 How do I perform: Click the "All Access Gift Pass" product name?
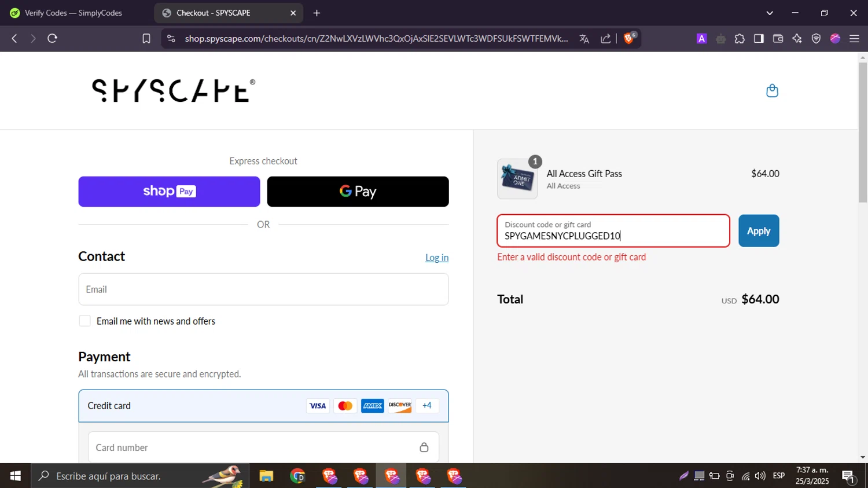point(584,174)
